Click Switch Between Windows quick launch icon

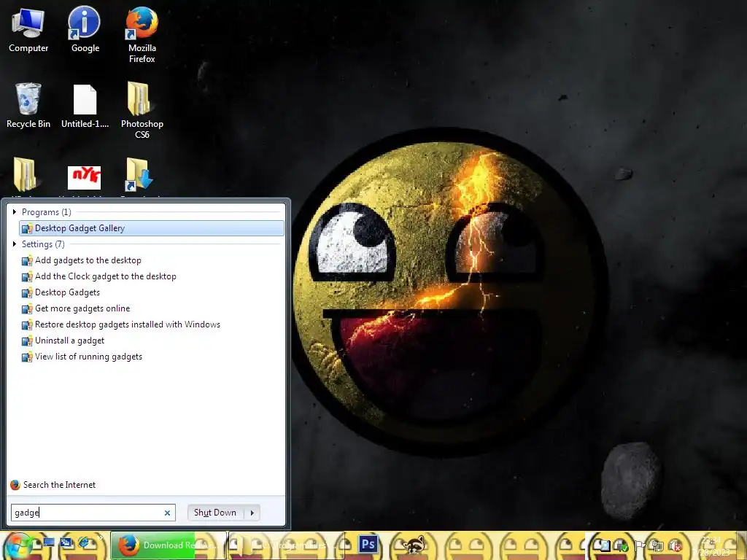pyautogui.click(x=66, y=542)
